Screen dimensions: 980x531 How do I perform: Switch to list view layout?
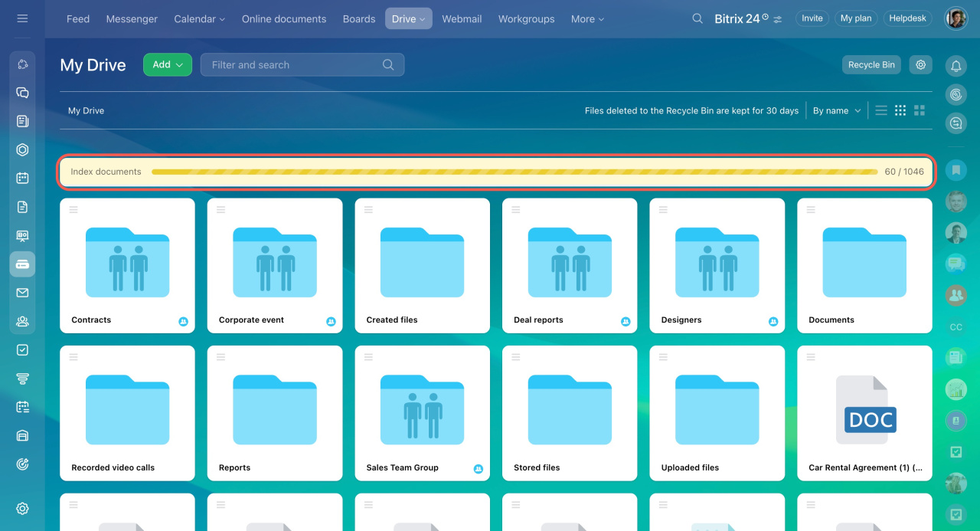tap(881, 110)
